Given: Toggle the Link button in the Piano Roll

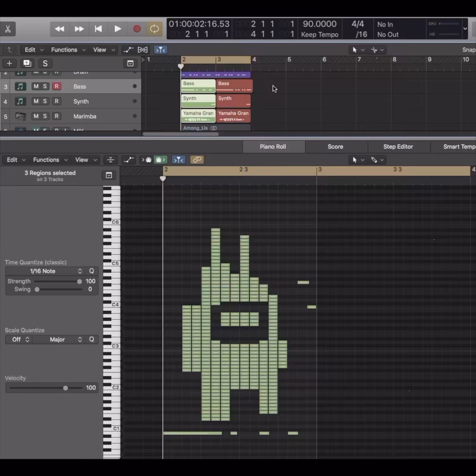Looking at the screenshot, I should (x=197, y=160).
